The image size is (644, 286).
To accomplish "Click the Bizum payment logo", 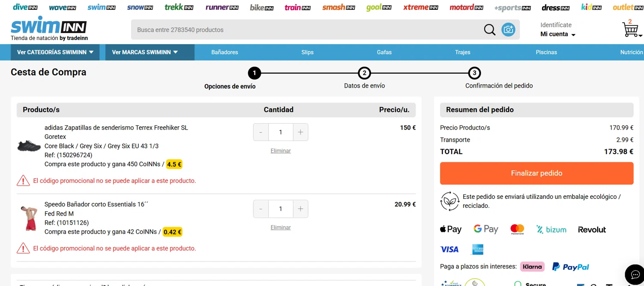I will (551, 230).
